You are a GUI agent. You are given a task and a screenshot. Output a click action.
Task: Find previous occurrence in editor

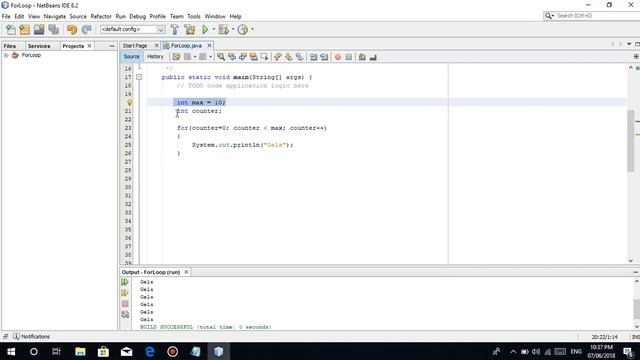point(232,57)
